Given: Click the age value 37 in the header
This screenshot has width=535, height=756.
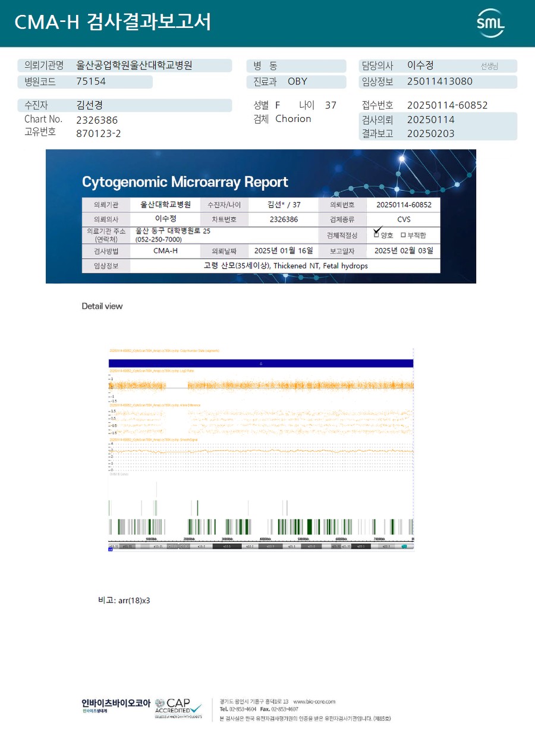Looking at the screenshot, I should point(331,105).
